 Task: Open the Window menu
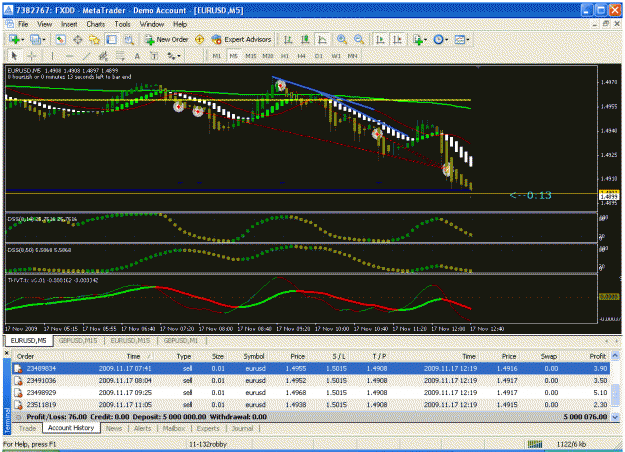pos(152,24)
